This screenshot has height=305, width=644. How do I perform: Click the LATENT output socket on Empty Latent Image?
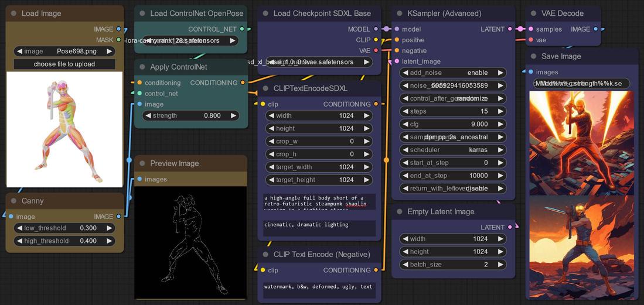point(510,227)
